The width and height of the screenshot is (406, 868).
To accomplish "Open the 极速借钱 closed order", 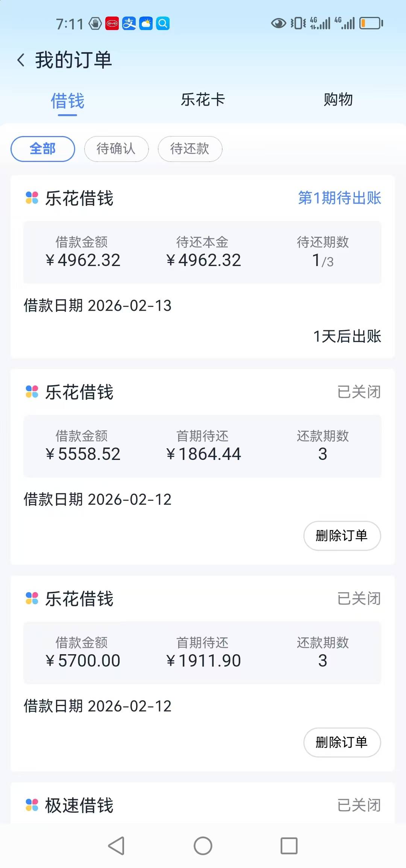I will coord(202,805).
